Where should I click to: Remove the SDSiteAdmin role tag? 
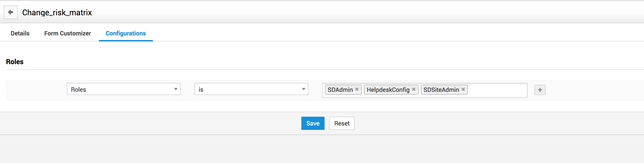pyautogui.click(x=463, y=89)
